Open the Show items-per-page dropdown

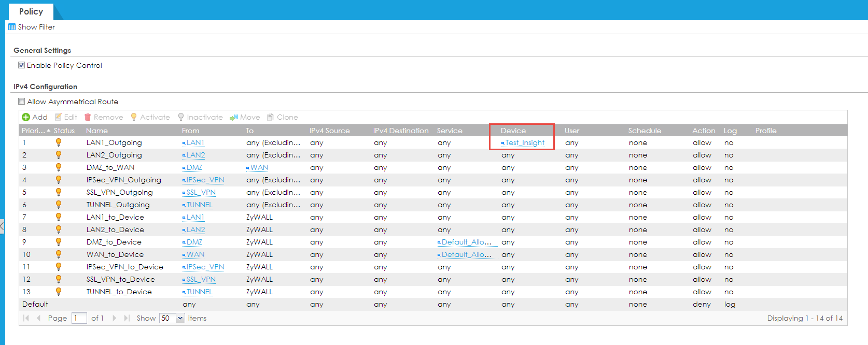[x=180, y=318]
